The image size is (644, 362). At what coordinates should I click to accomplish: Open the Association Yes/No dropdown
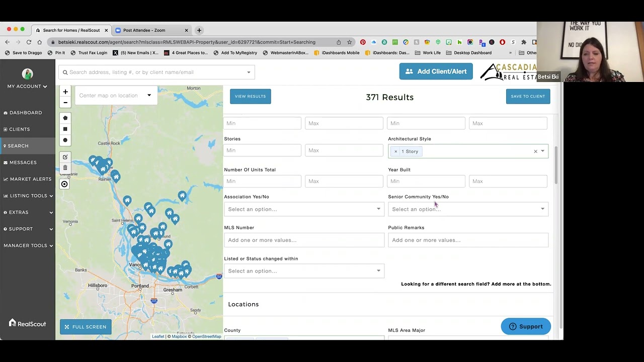click(x=304, y=209)
